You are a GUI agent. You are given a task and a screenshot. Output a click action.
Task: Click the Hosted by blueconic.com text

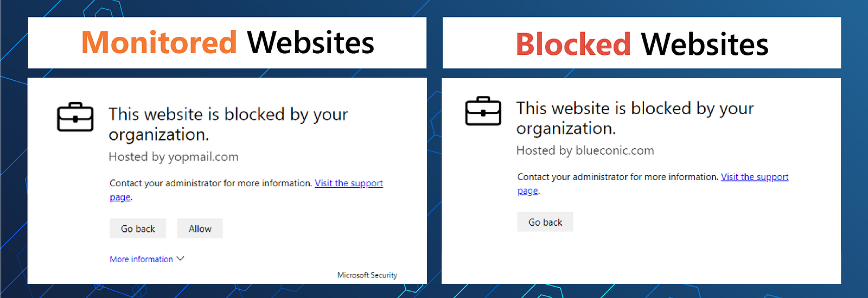(x=585, y=150)
